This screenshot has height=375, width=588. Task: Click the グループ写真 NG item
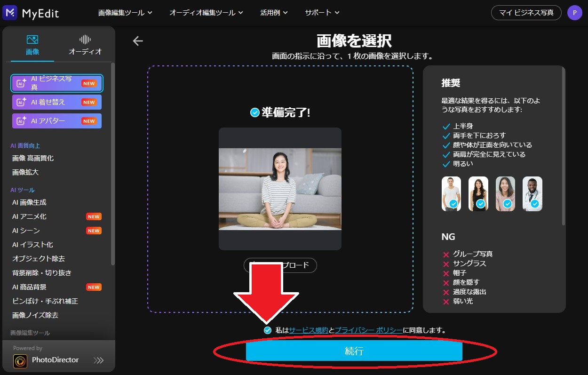click(x=473, y=254)
